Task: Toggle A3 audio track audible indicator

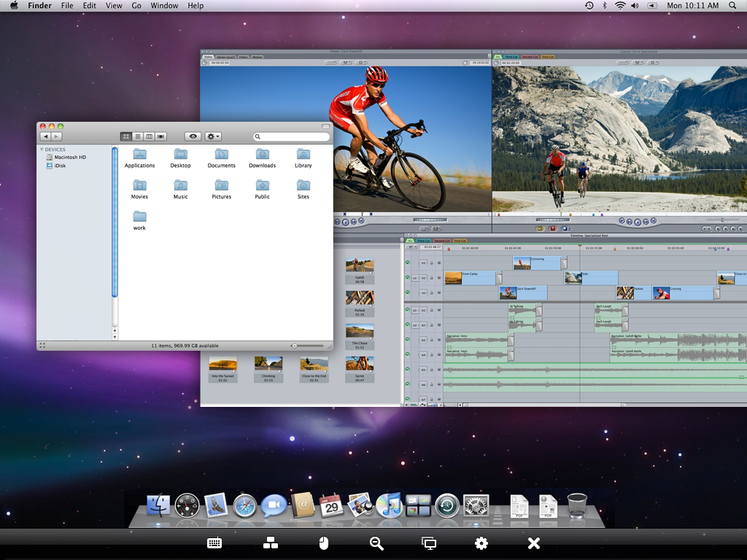Action: coord(408,340)
